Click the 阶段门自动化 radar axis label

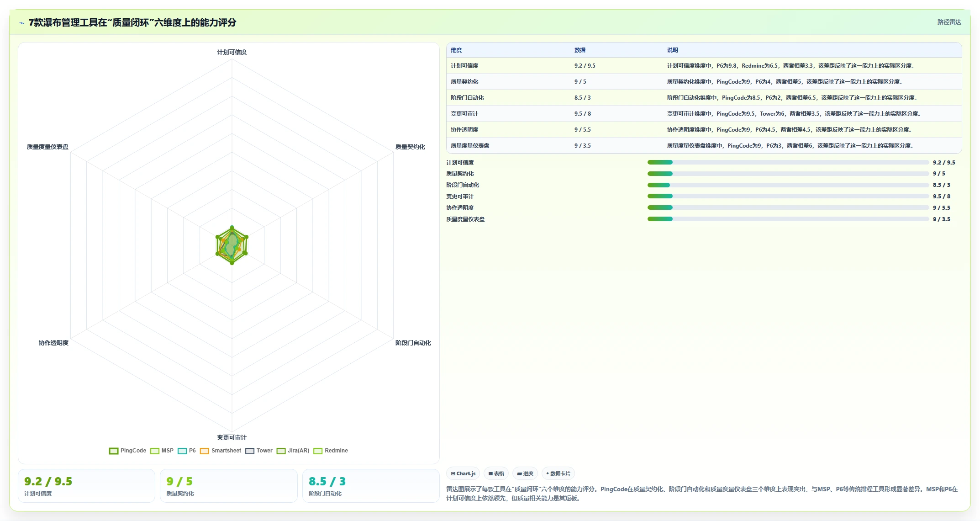click(x=413, y=343)
